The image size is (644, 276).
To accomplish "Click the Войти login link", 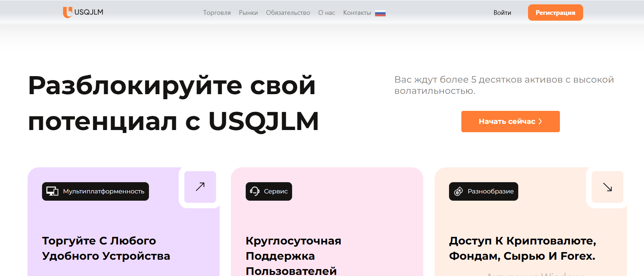I will (502, 13).
